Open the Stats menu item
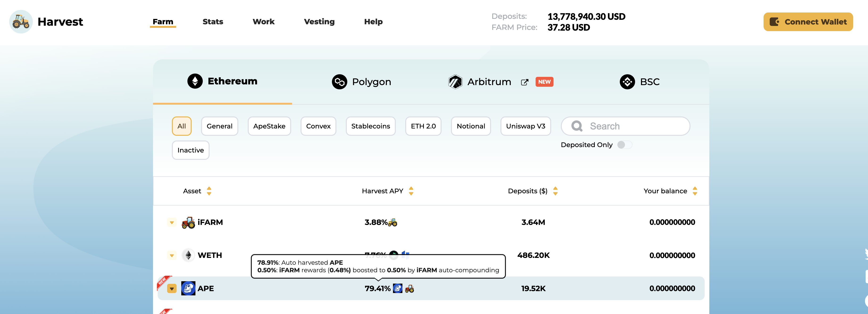The image size is (868, 314). pos(213,22)
